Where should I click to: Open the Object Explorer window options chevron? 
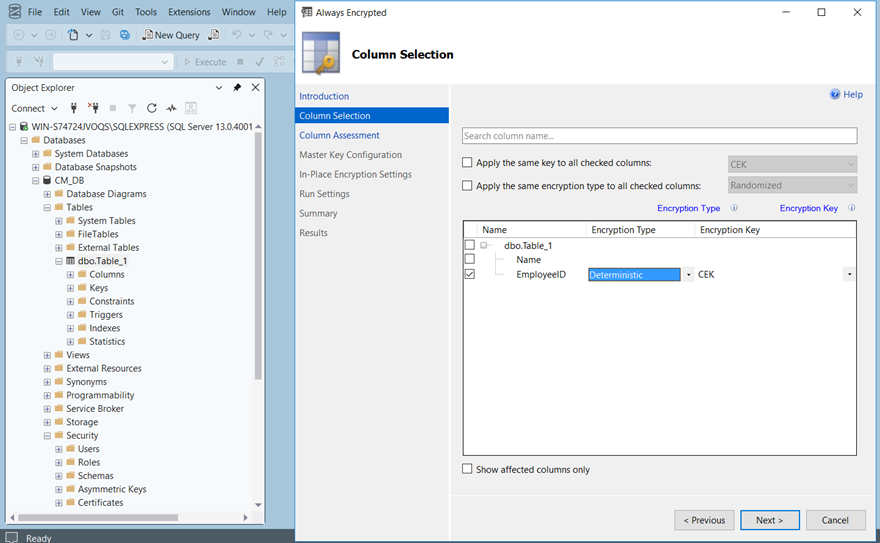(219, 88)
